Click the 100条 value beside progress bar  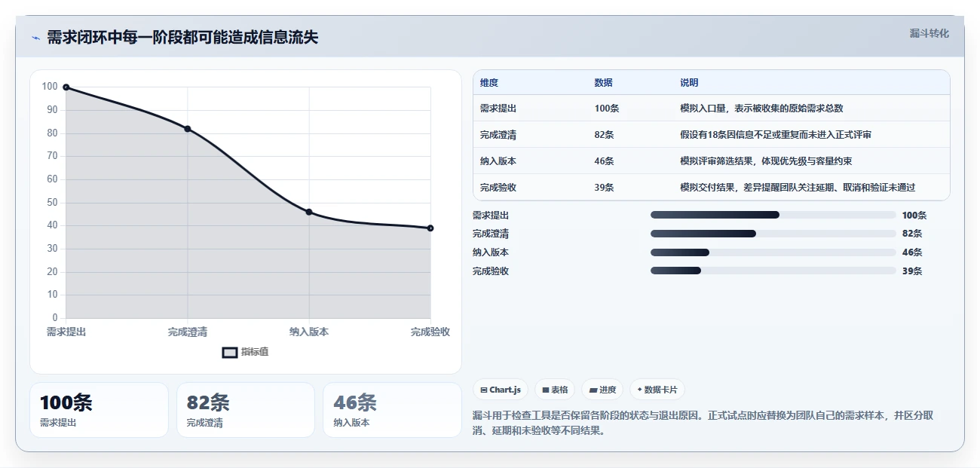tap(914, 216)
